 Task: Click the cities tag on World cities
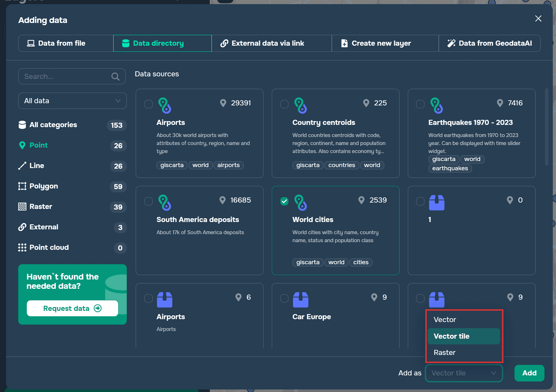(x=361, y=262)
